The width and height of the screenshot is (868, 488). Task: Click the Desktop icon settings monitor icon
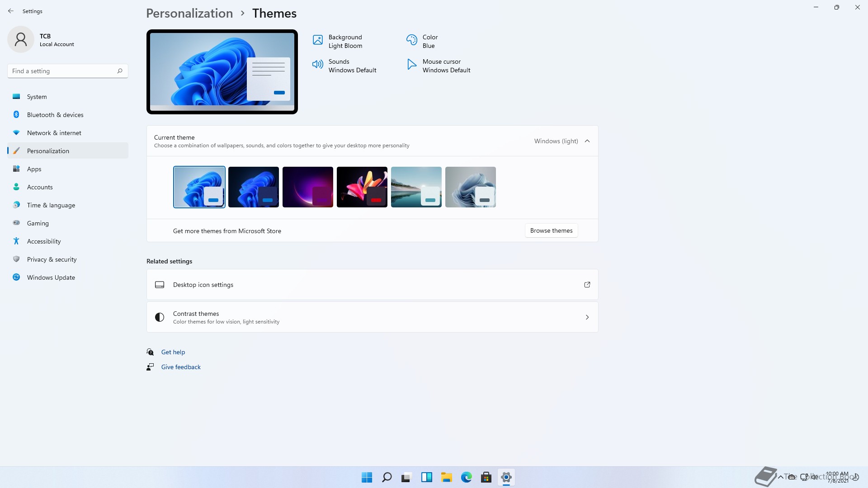point(160,285)
